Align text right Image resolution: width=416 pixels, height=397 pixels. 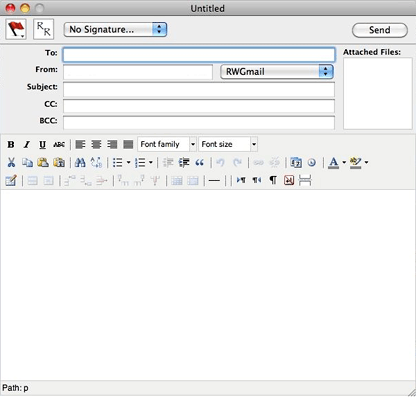pos(112,144)
